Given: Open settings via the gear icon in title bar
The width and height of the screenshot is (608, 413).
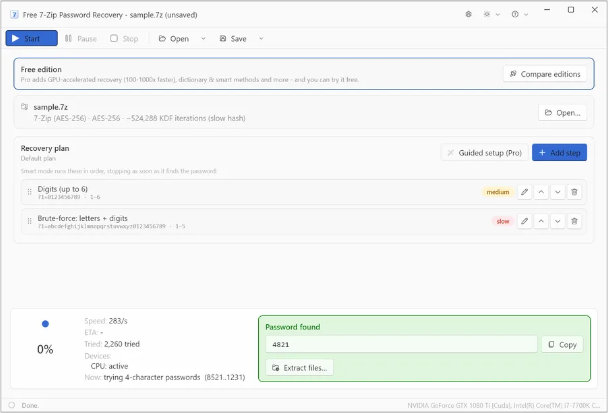Looking at the screenshot, I should 468,14.
